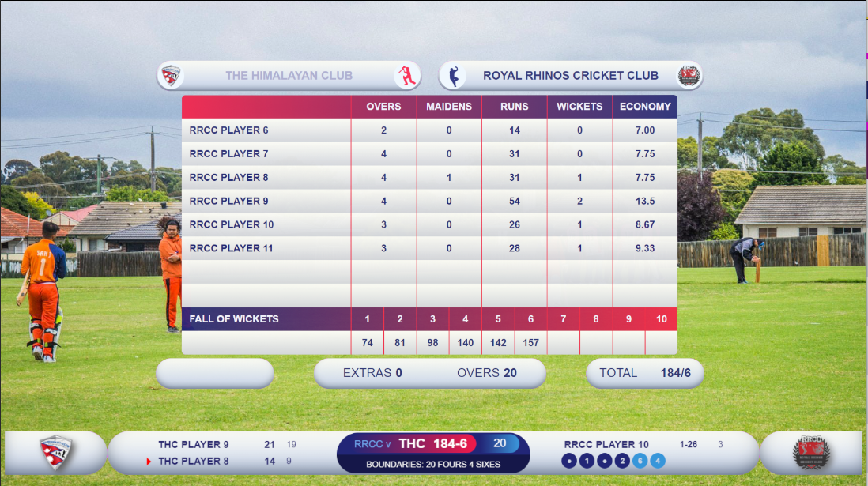Expand the ECONOMY column header

(645, 106)
